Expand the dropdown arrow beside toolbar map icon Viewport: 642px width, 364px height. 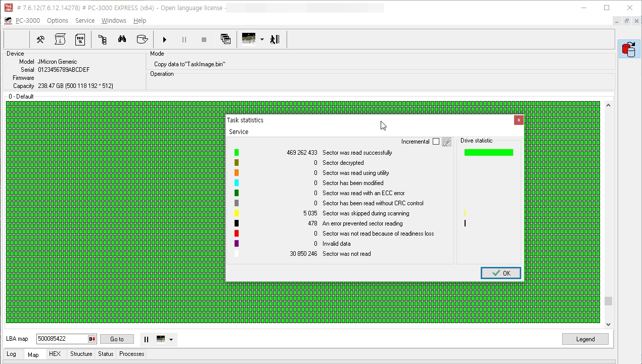coord(262,39)
